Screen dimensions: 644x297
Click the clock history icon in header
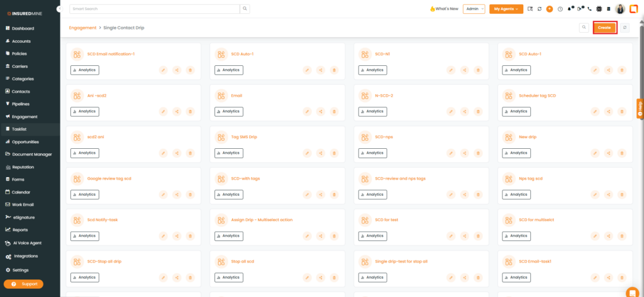(560, 9)
